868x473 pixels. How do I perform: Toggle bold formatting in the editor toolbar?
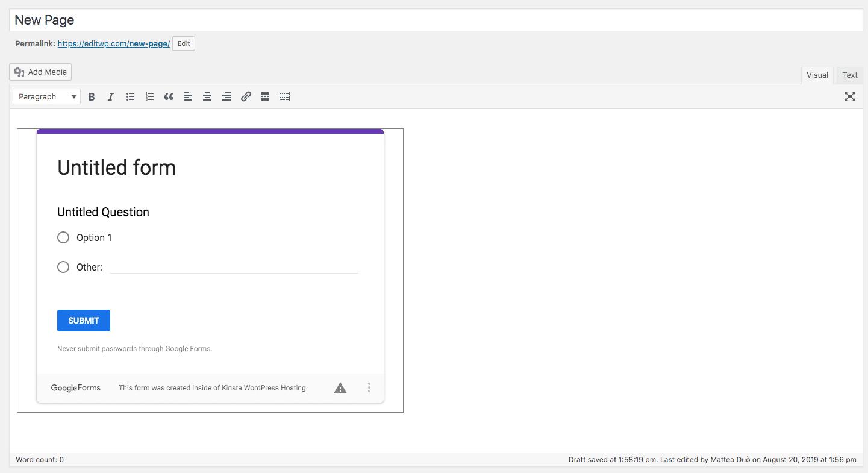[91, 96]
